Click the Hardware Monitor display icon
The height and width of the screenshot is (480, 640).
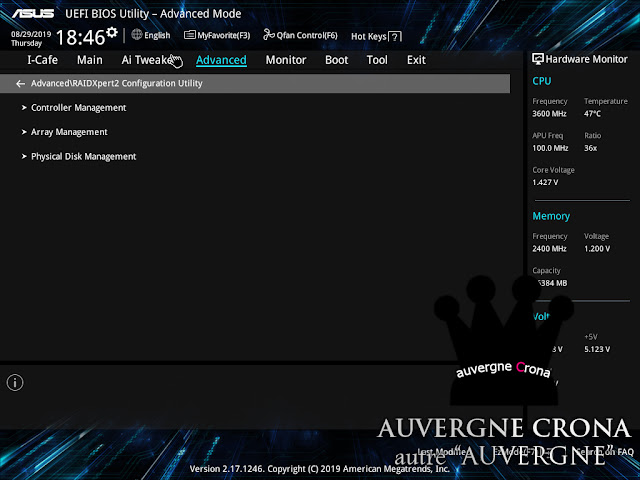point(538,59)
